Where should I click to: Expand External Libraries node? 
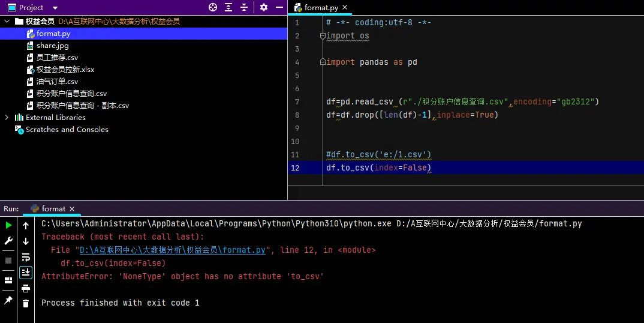pos(7,117)
